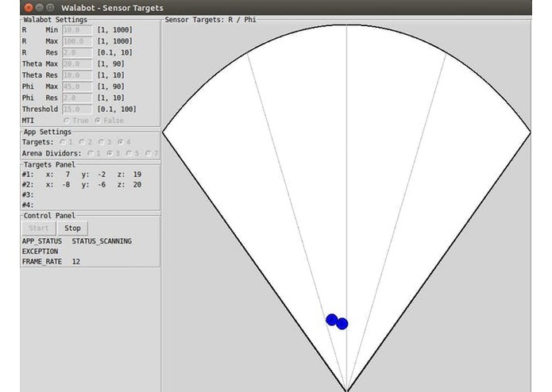
Task: Set Arena Dividors to 1
Action: pos(90,154)
